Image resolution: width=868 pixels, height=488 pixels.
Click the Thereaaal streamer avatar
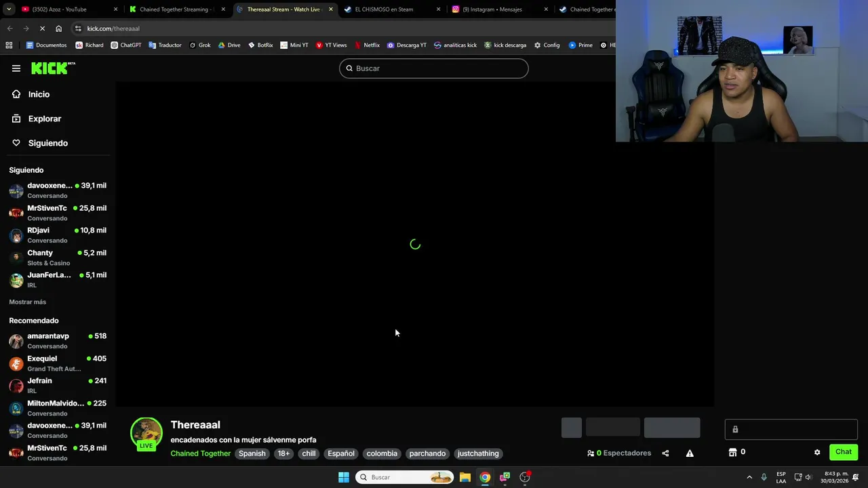(x=146, y=433)
